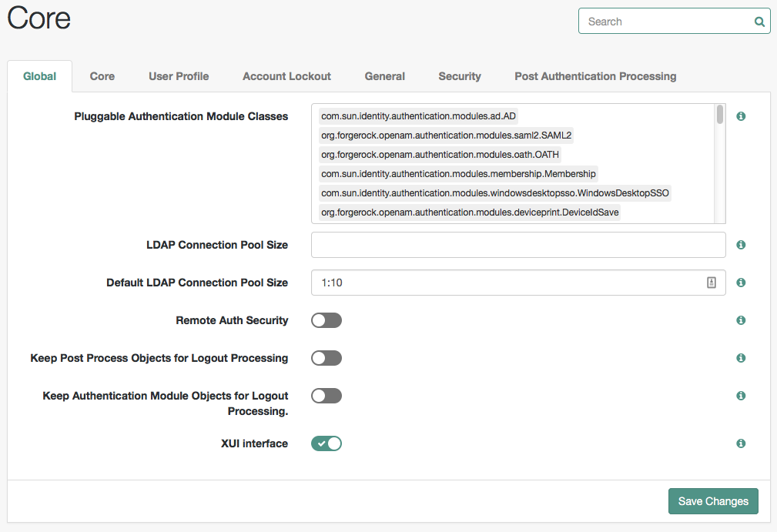Image resolution: width=777 pixels, height=532 pixels.
Task: Select the membership.Membership class entry
Action: 458,174
